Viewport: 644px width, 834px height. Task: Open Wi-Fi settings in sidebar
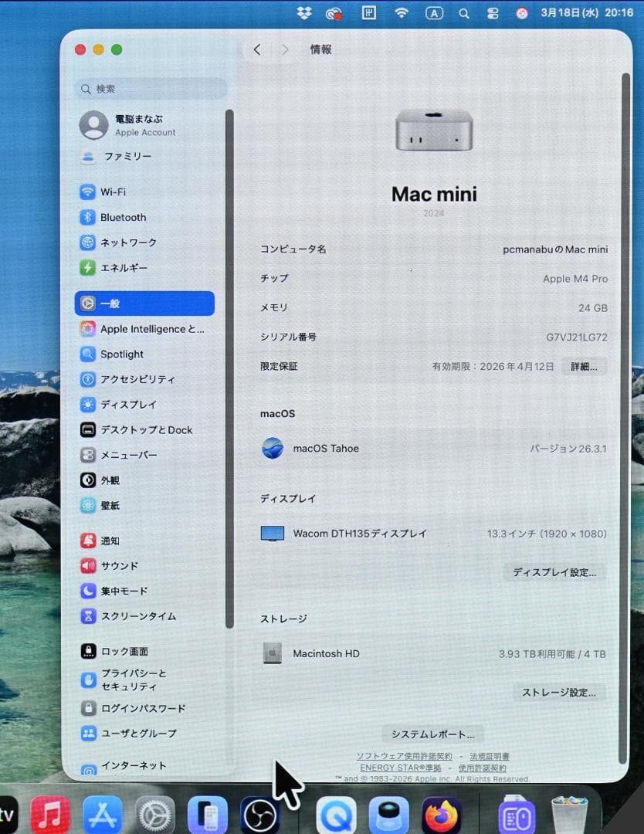(x=113, y=192)
